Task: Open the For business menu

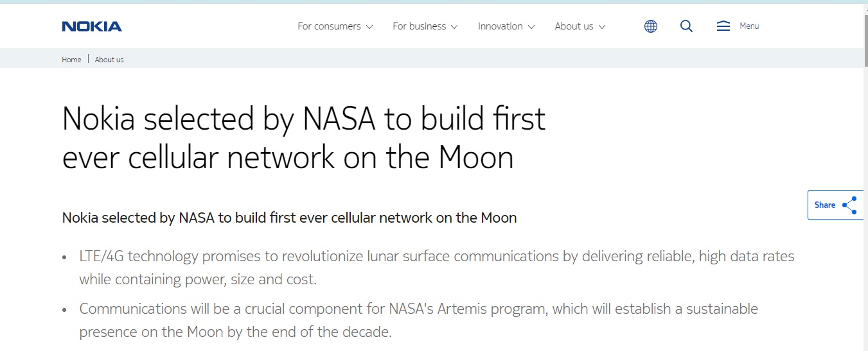Action: coord(425,26)
